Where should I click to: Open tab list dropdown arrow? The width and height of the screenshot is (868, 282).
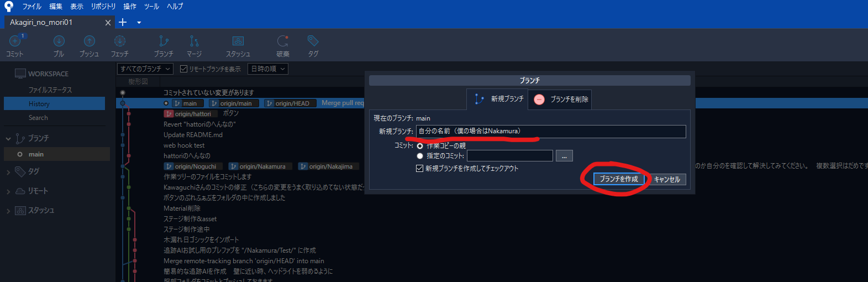tap(139, 23)
